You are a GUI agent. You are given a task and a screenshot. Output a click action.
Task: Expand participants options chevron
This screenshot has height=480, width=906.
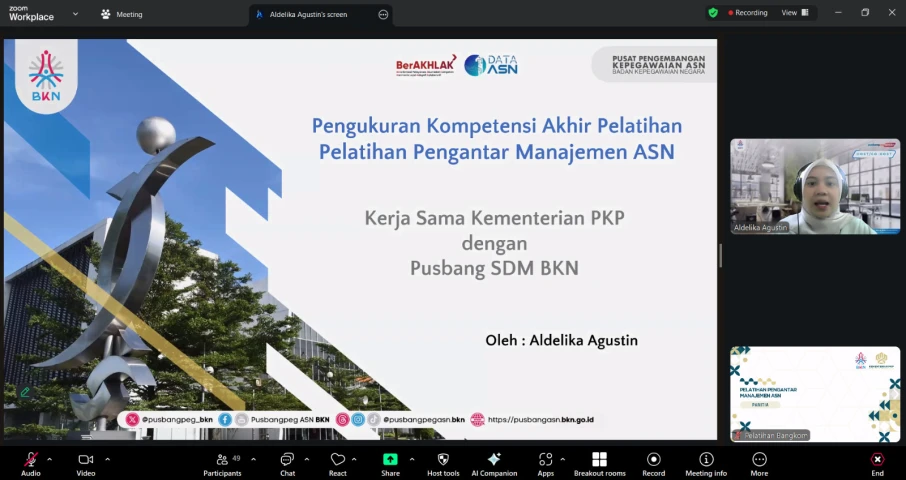coord(253,460)
